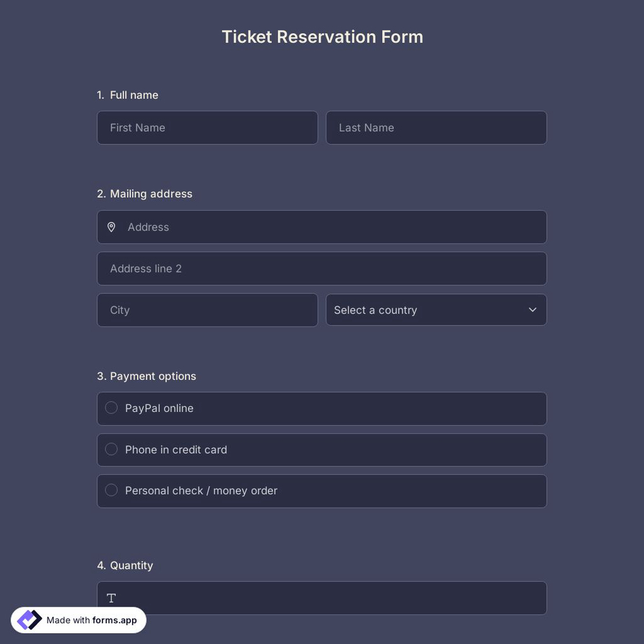Click the Ticket Reservation Form title
This screenshot has height=644, width=644.
(x=322, y=37)
